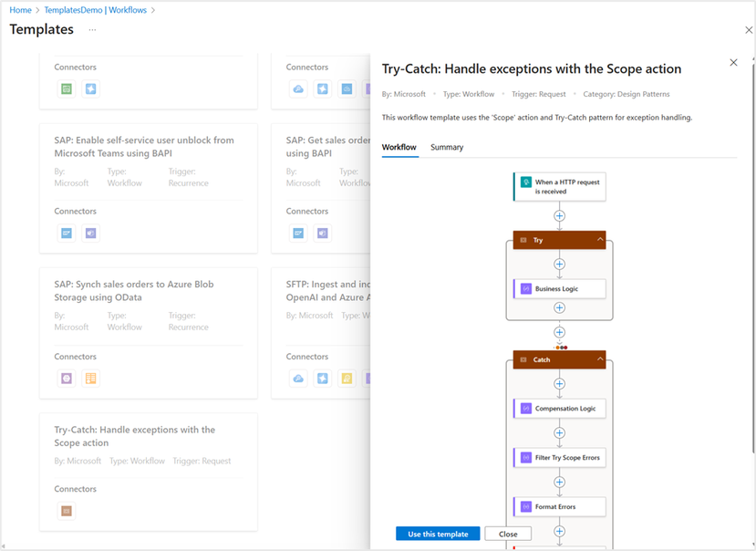Click the details panel vertical scrollbar
Viewport: 756px width, 551px height.
753,258
